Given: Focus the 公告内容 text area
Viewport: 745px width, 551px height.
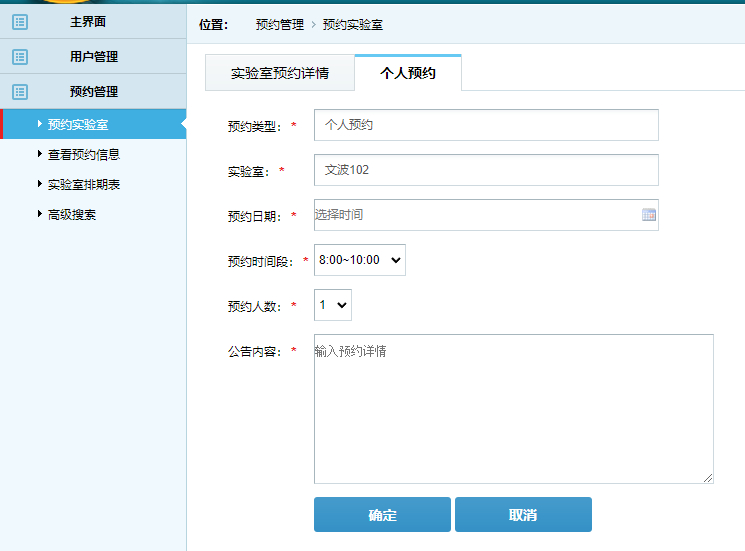Looking at the screenshot, I should [x=513, y=409].
